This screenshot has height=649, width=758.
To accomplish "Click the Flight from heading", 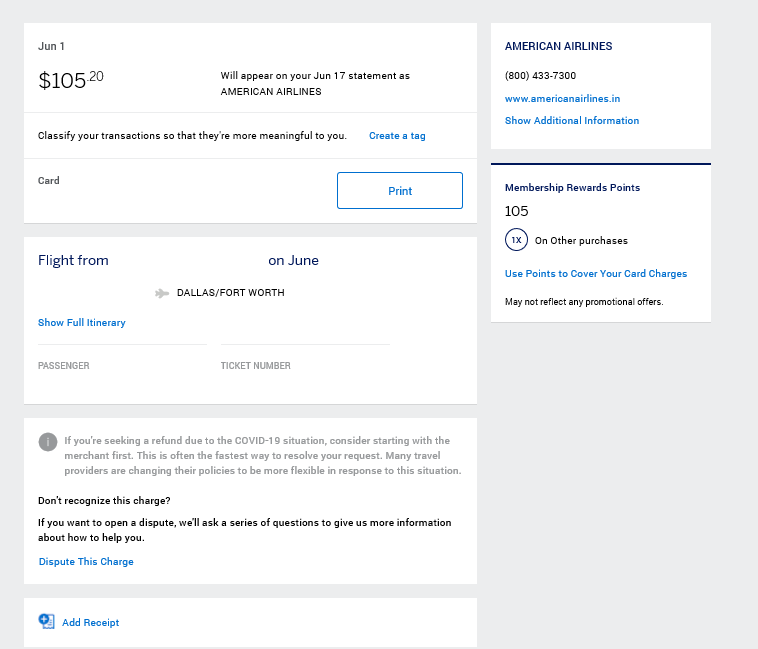I will point(73,260).
